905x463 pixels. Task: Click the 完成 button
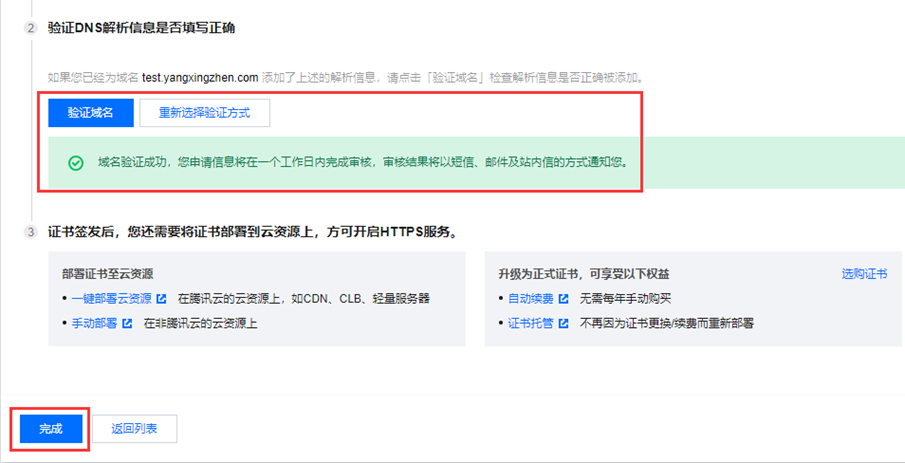click(51, 428)
